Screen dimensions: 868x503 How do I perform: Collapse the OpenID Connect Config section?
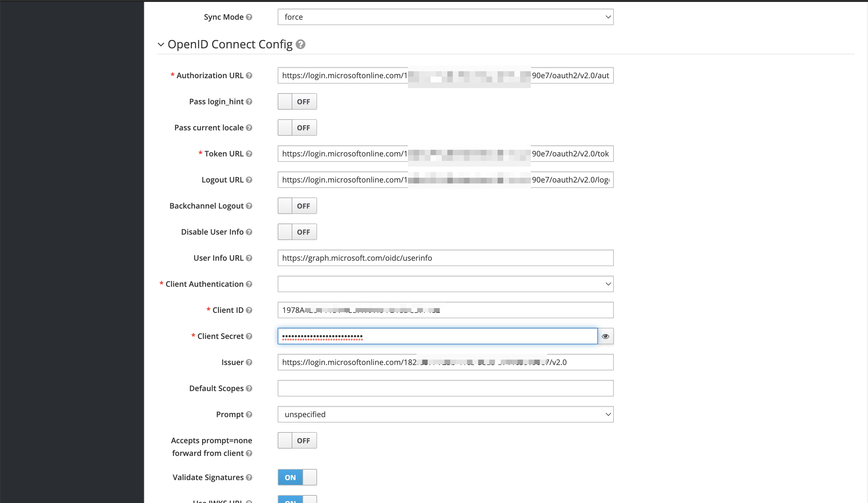160,45
